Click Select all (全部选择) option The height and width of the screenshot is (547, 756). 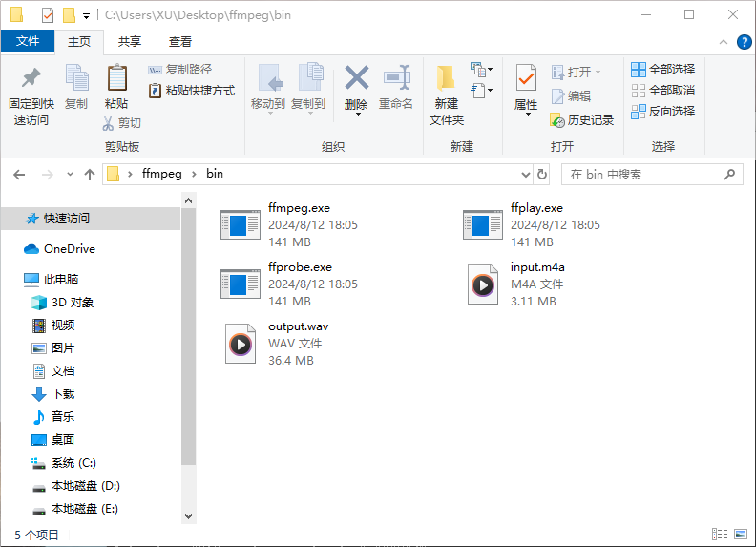pos(662,70)
